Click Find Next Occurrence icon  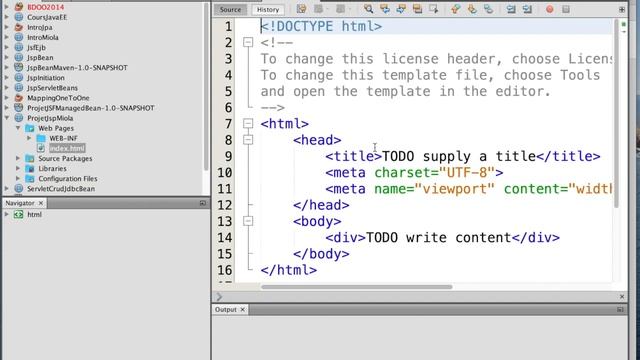coord(401,9)
